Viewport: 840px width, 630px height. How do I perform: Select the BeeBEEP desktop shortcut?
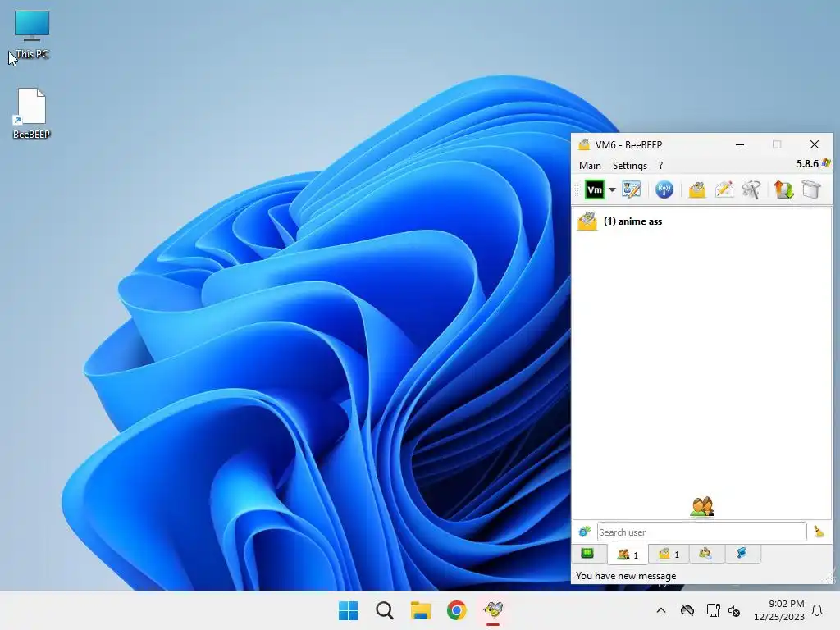(32, 113)
